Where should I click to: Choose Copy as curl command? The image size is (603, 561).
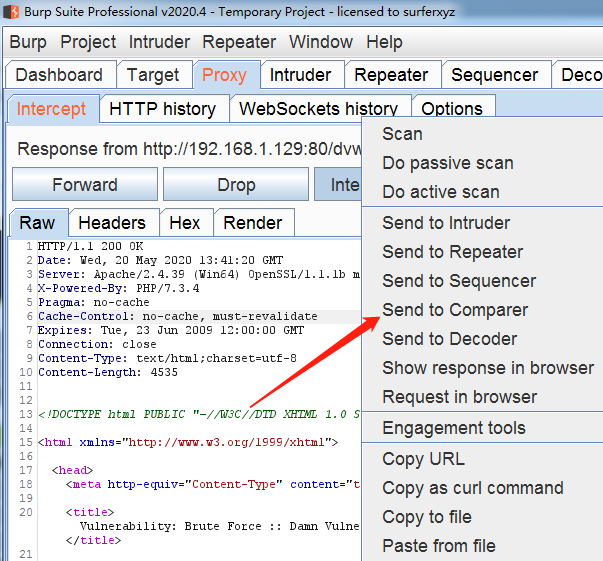pyautogui.click(x=483, y=488)
